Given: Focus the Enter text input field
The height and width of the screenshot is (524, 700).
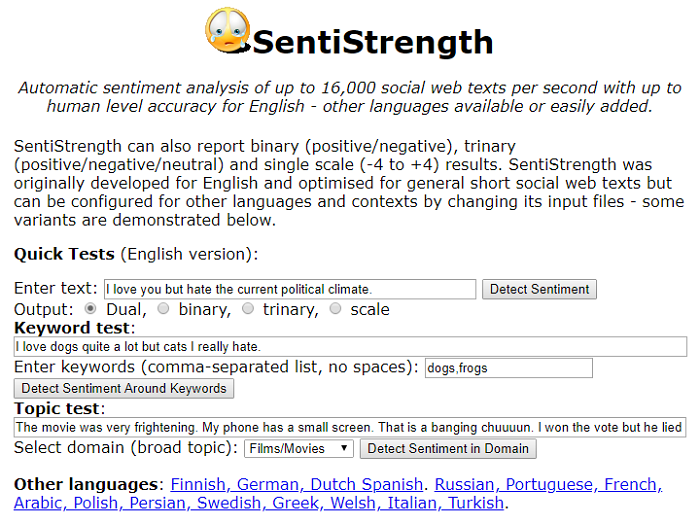Looking at the screenshot, I should pos(290,289).
